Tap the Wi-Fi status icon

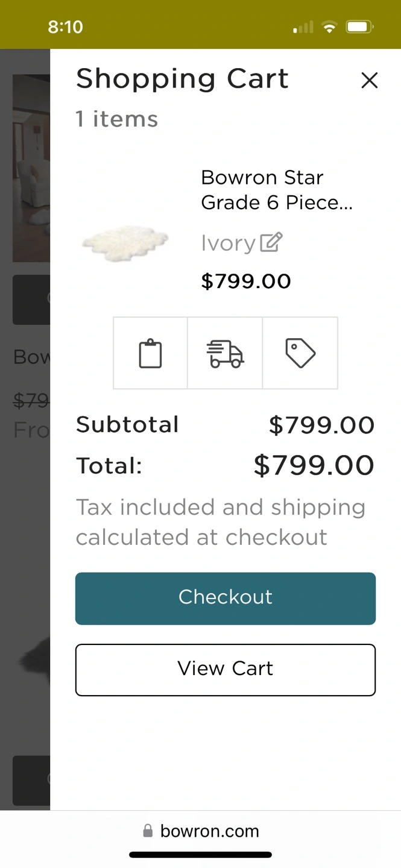pos(329,27)
